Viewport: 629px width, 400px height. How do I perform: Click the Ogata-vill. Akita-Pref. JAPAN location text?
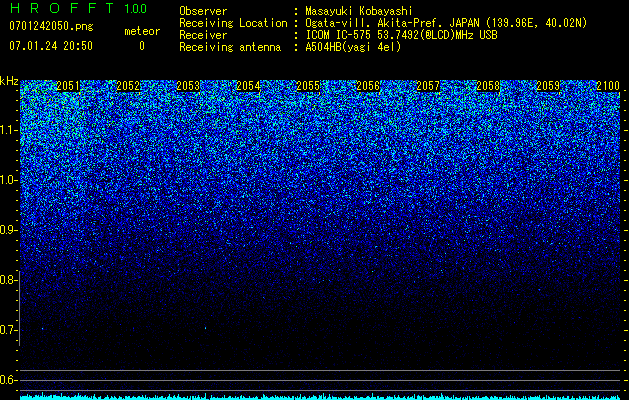tap(446, 23)
